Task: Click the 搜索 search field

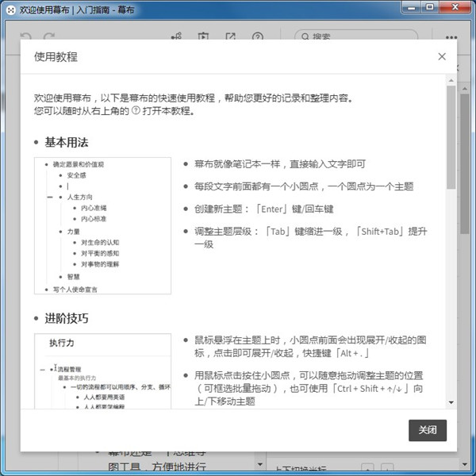Action: pos(355,36)
